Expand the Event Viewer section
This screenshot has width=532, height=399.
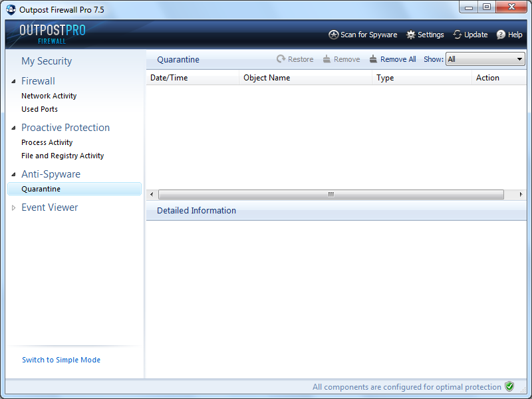14,207
